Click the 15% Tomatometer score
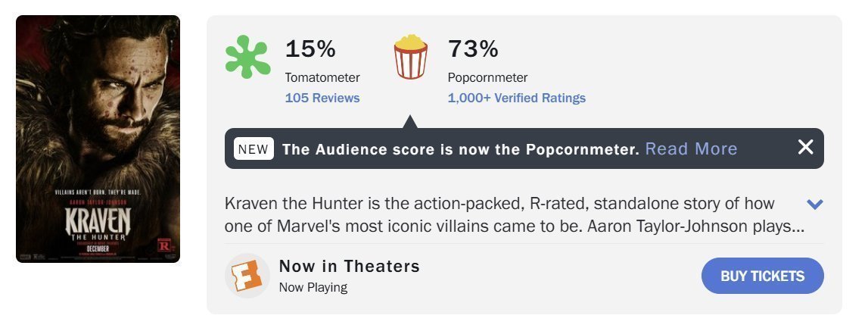Viewport: 868px width, 328px height. [310, 48]
